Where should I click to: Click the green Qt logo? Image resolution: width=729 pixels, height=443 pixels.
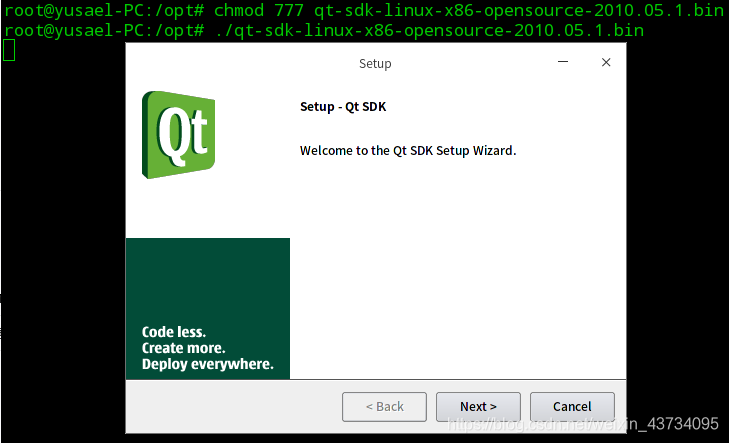[x=179, y=135]
